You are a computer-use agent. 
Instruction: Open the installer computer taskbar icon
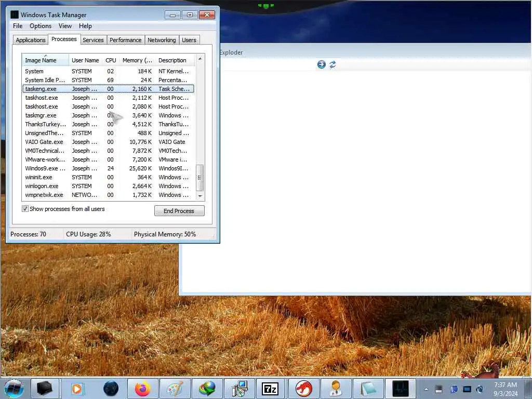(239, 389)
